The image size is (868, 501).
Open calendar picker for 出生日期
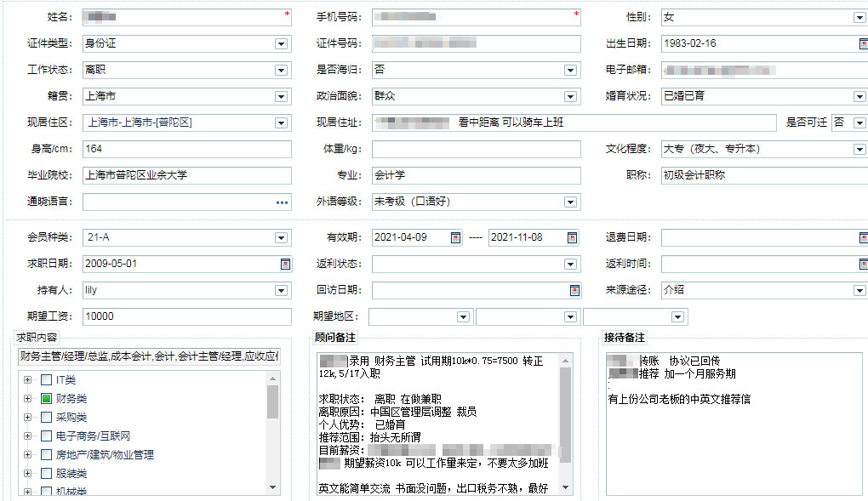pyautogui.click(x=863, y=43)
